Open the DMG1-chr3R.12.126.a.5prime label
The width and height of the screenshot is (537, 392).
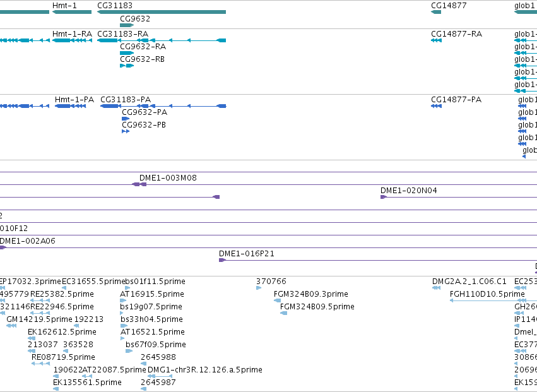(x=205, y=371)
